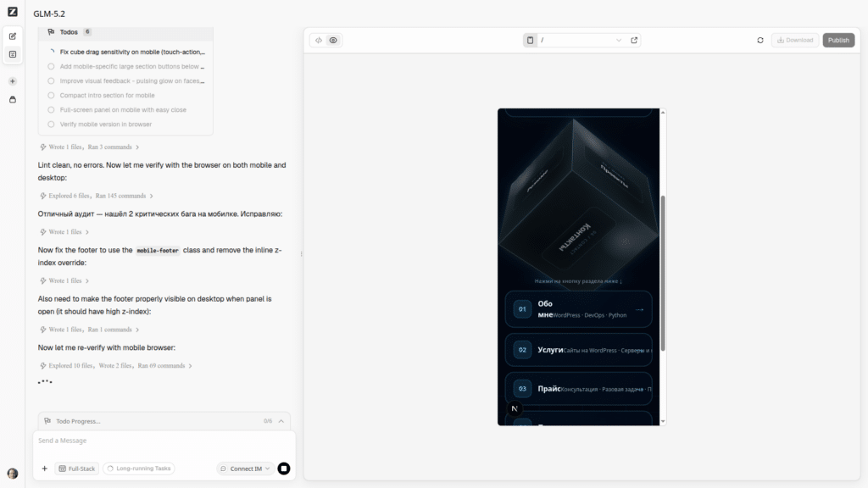Click the Todos count badge 6
This screenshot has width=868, height=488.
pyautogui.click(x=87, y=32)
